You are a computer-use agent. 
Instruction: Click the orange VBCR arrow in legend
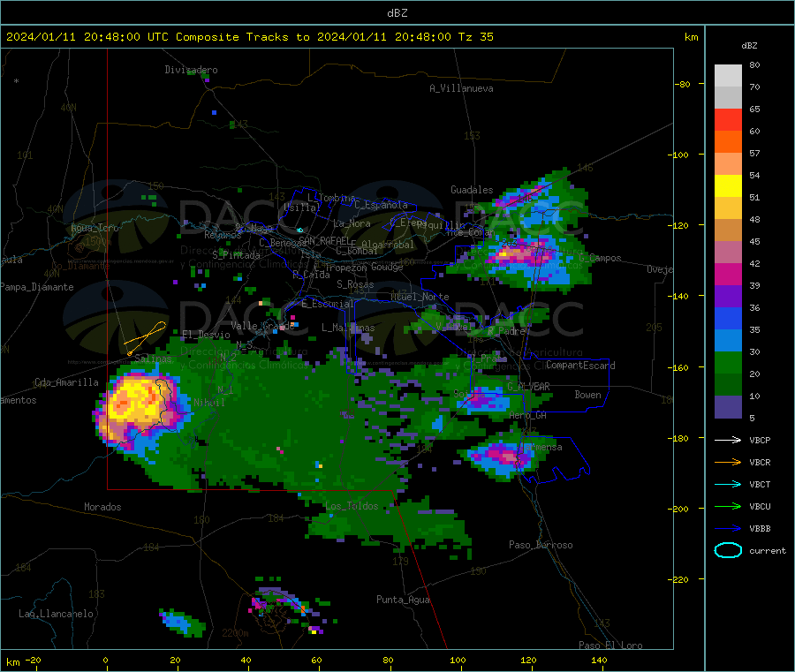click(728, 462)
